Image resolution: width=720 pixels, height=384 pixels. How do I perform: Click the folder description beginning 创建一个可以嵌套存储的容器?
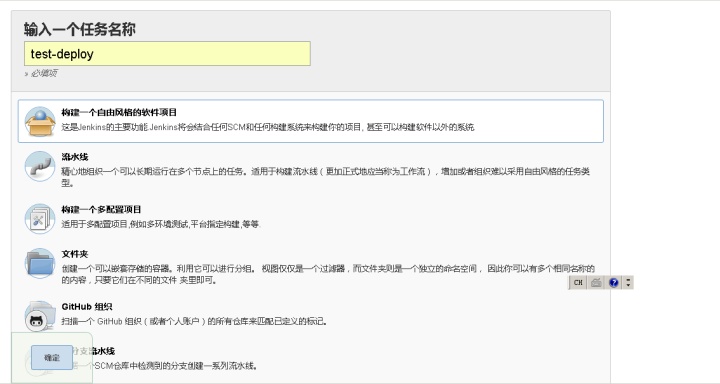328,274
